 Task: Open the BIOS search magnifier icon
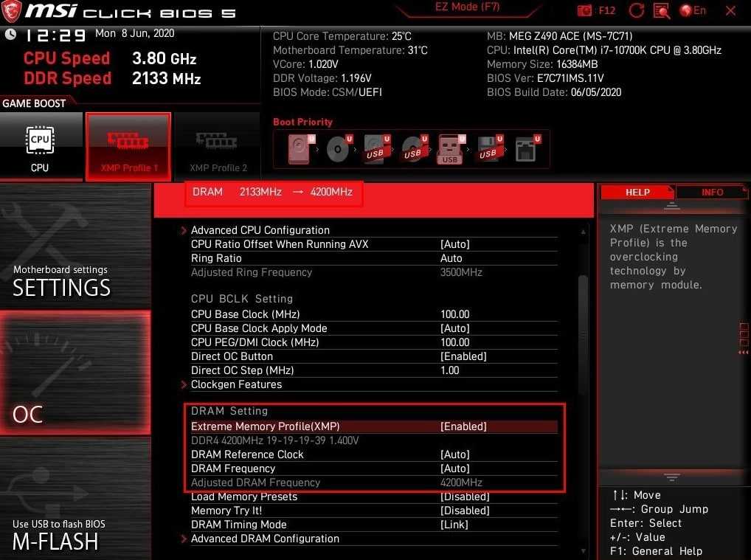point(662,10)
